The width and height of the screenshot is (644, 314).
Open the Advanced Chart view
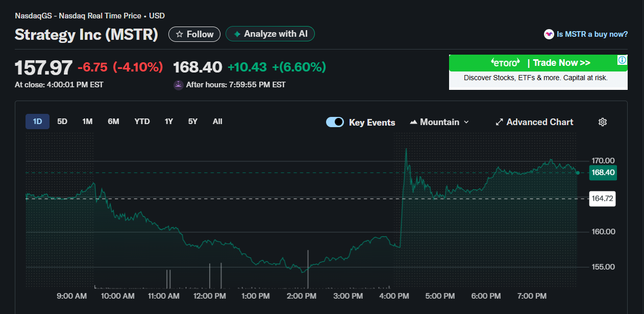[534, 122]
